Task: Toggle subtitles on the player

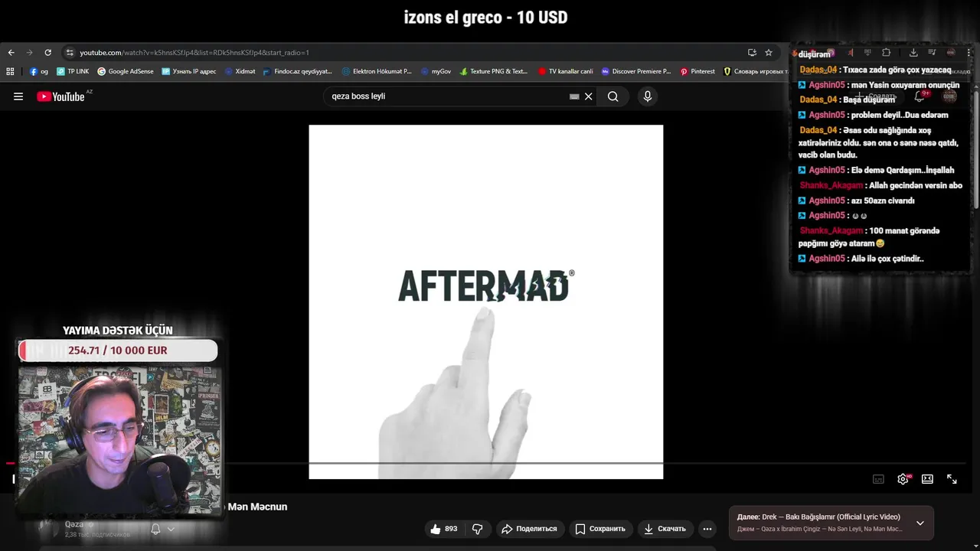Action: [879, 479]
